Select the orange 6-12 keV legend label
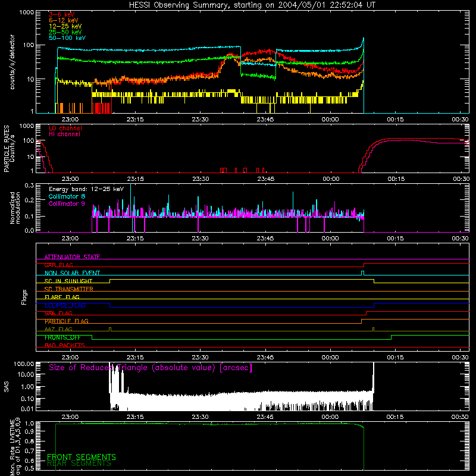Image resolution: width=476 pixels, height=476 pixels. click(x=63, y=20)
